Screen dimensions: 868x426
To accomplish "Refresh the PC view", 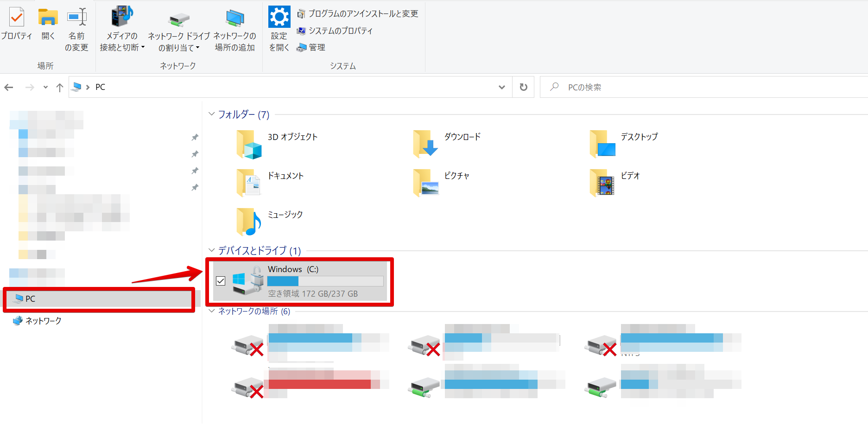I will coord(523,87).
